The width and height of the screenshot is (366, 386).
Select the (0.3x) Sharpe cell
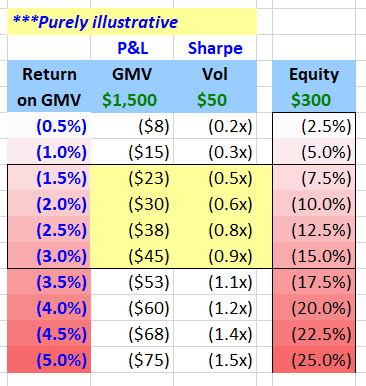[x=215, y=152]
